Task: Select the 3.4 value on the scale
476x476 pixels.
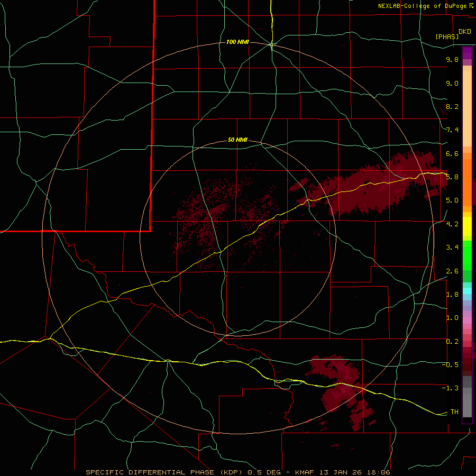Action: click(x=452, y=248)
